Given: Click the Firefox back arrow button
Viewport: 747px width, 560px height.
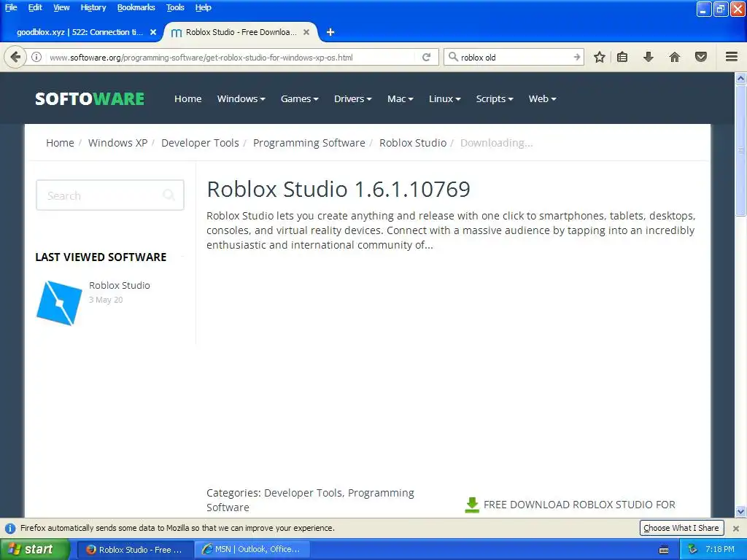Looking at the screenshot, I should 15,57.
